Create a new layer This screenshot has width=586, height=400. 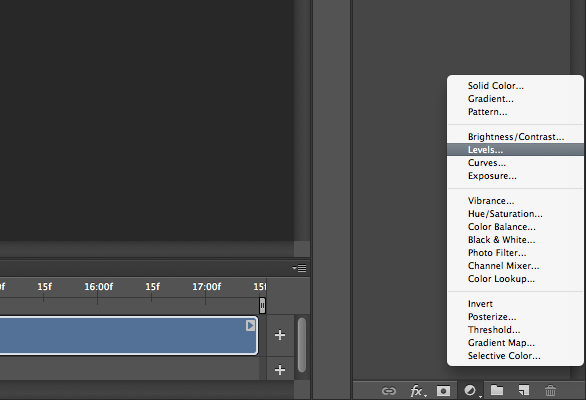pos(524,390)
